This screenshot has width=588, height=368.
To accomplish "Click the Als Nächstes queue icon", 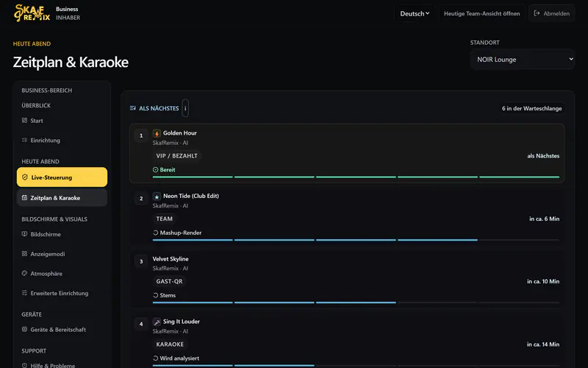I will pos(133,108).
